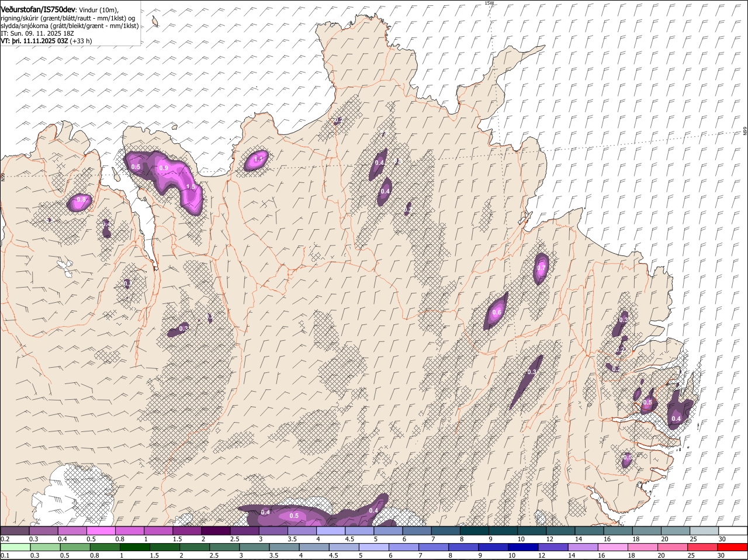This screenshot has width=748, height=560.
Task: Click the 0.1 label in the lower legend
Action: pos(5,555)
